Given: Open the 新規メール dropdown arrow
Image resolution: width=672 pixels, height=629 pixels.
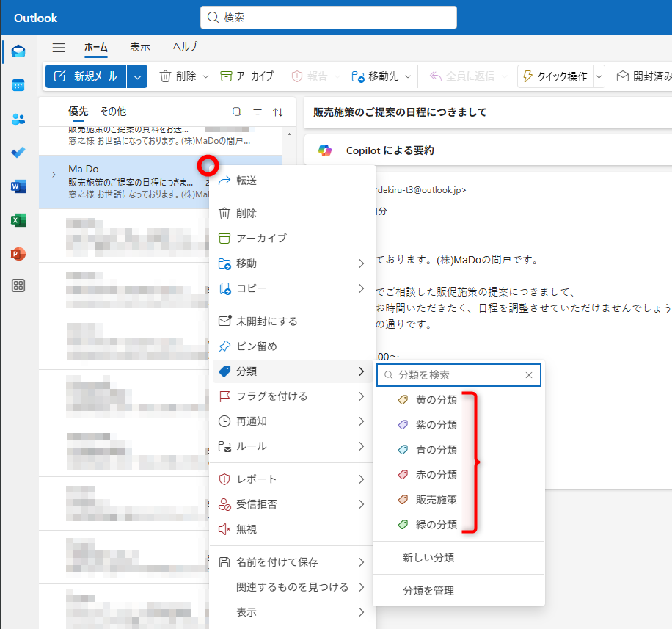Looking at the screenshot, I should click(136, 76).
